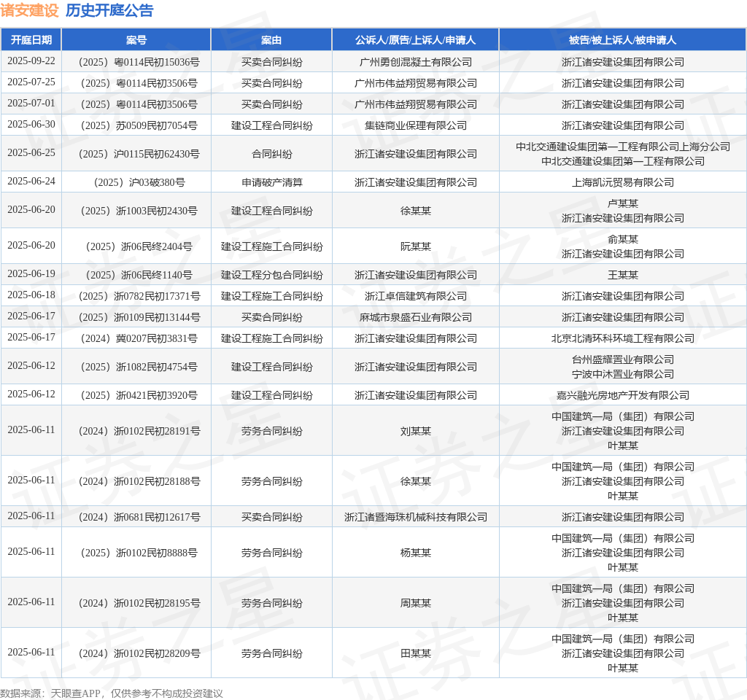
Task: Click plaintiff 集链商业保理有限公司
Action: point(415,125)
